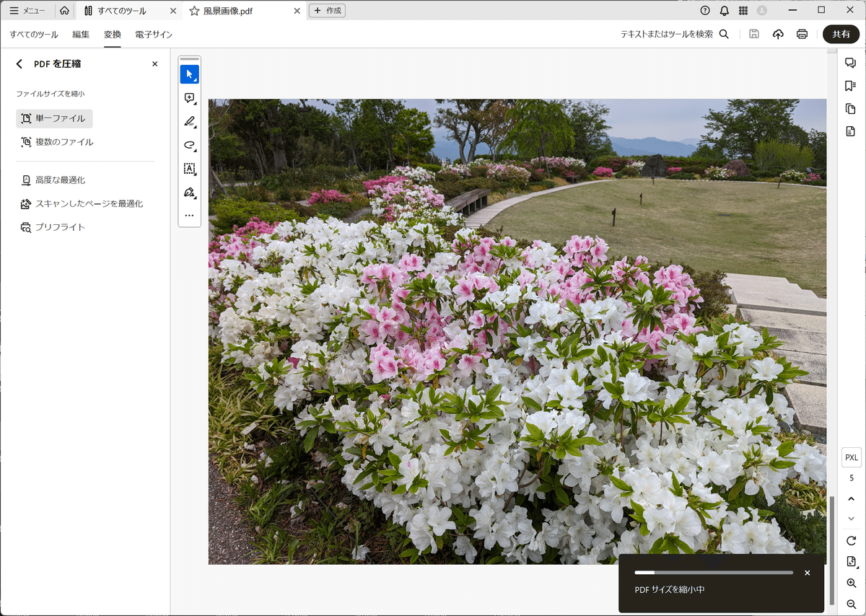Open the page thumbnails copy icon

[x=851, y=109]
